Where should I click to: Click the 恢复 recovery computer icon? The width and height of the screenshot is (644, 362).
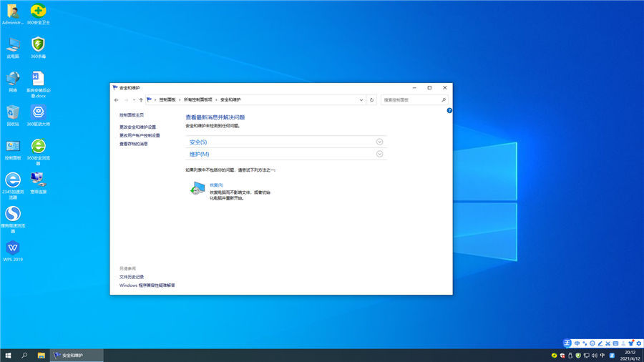pos(197,189)
